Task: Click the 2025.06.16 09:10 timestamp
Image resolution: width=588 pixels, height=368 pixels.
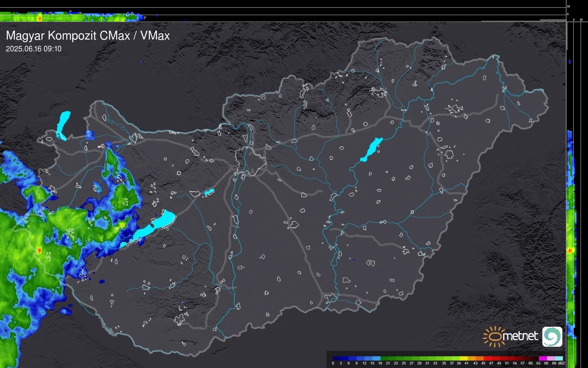Action: (x=34, y=49)
